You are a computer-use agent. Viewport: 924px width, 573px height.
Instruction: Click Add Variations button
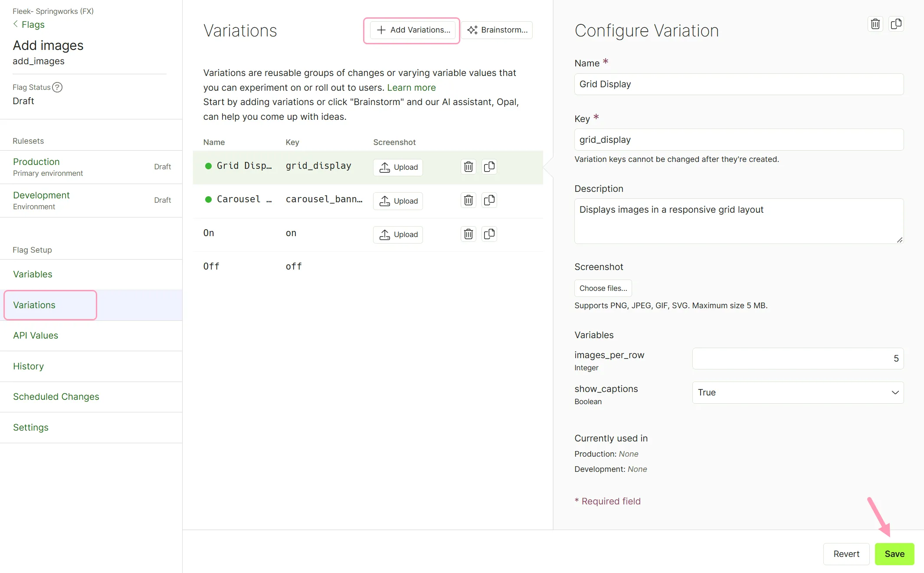point(413,30)
